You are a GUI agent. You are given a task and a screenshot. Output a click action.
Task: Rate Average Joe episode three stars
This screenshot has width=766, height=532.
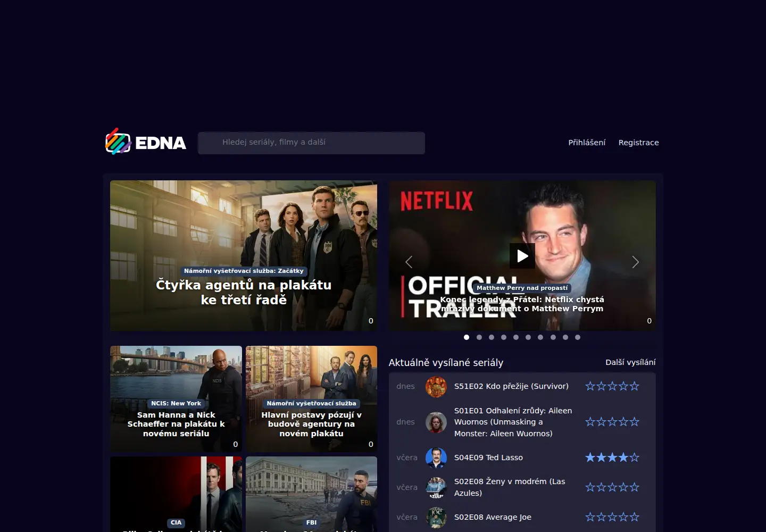(612, 517)
